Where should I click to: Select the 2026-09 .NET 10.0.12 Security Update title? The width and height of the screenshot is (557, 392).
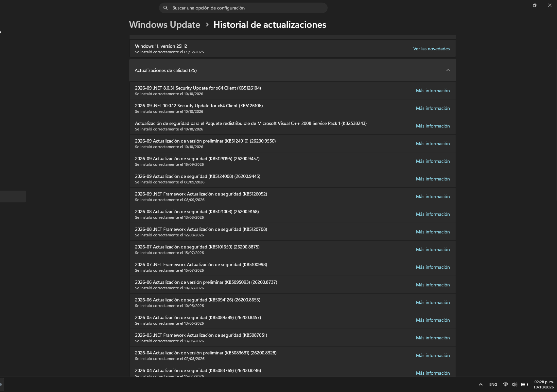pos(199,106)
